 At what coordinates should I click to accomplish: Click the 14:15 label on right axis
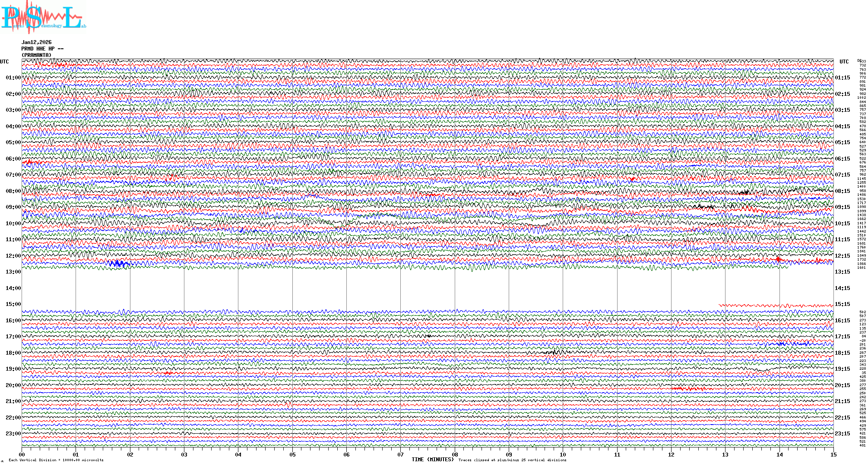[842, 288]
